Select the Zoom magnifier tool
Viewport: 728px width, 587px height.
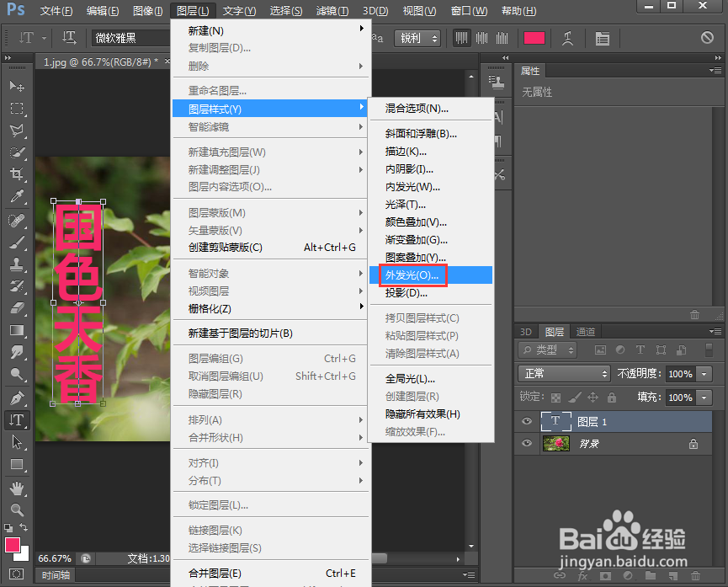17,510
